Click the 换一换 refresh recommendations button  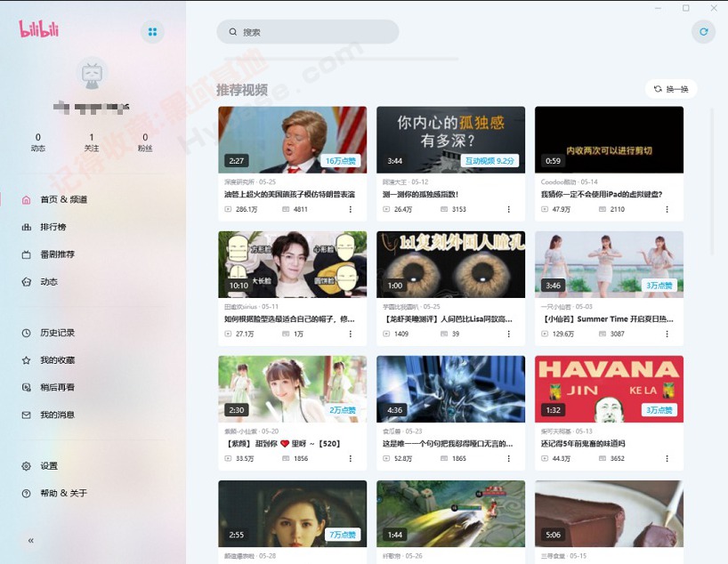(671, 89)
